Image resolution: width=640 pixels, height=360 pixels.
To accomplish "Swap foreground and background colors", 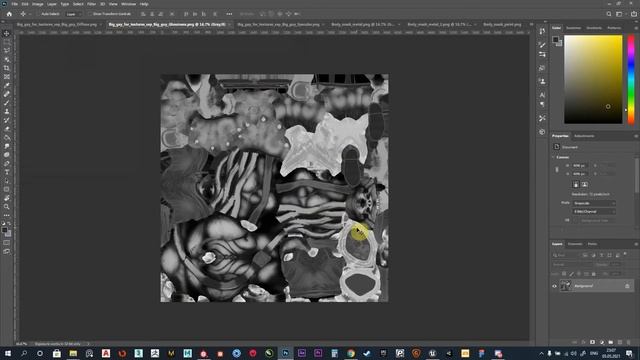I will 9,224.
